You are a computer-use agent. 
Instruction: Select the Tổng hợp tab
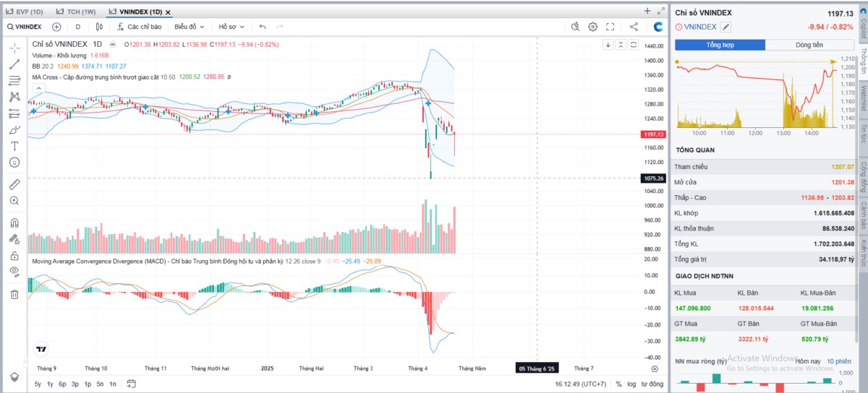tap(720, 45)
